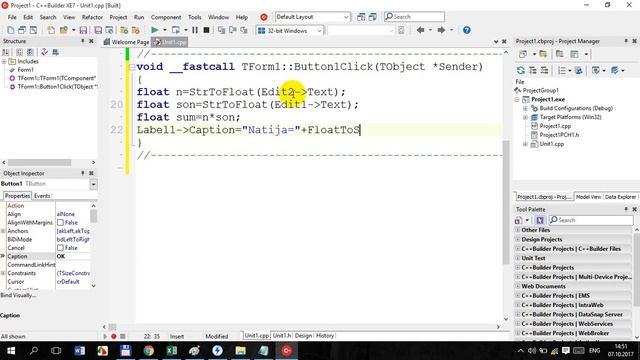Toggle Cancel property False checkbox
This screenshot has height=360, width=640.
pyautogui.click(x=60, y=248)
